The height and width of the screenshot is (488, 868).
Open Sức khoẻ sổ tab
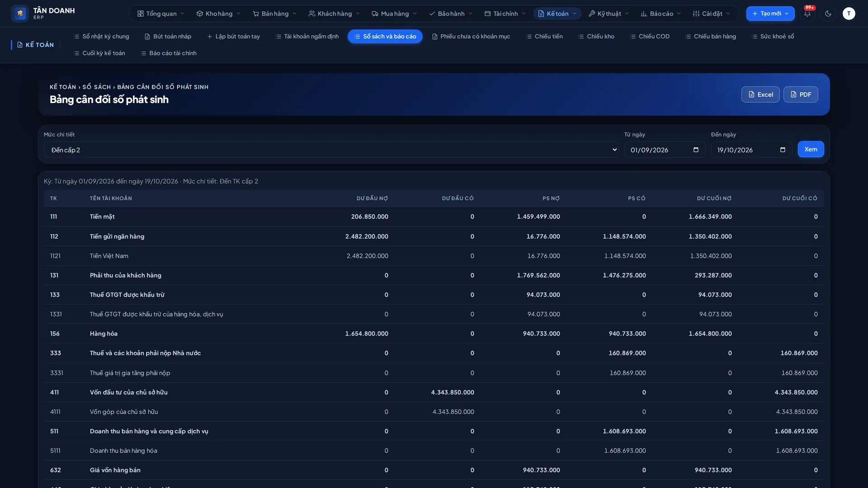tap(773, 36)
